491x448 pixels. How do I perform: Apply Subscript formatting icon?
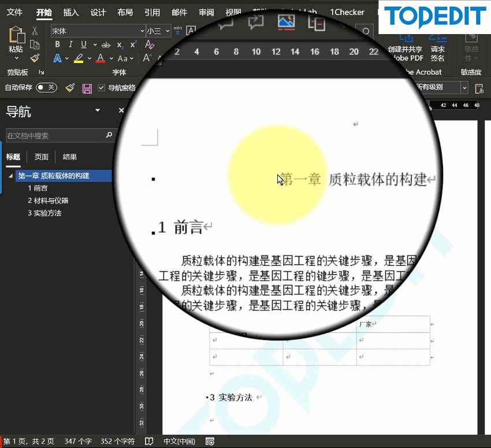click(120, 45)
